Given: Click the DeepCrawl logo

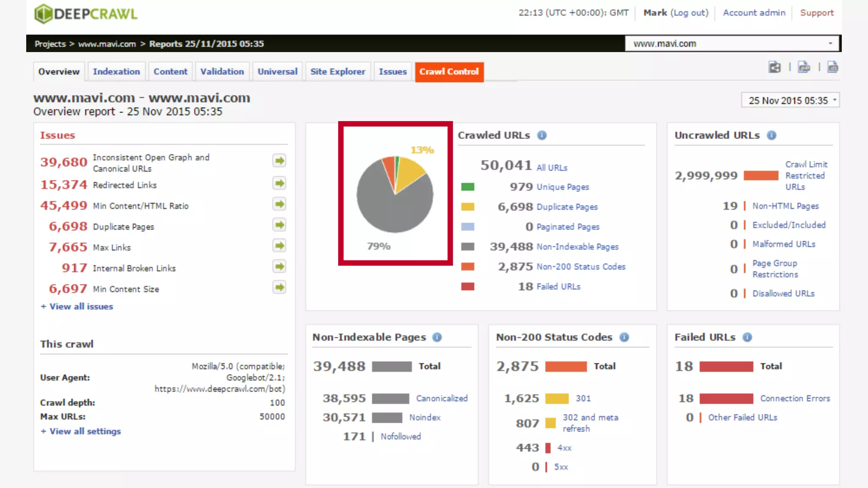Looking at the screenshot, I should coord(86,14).
